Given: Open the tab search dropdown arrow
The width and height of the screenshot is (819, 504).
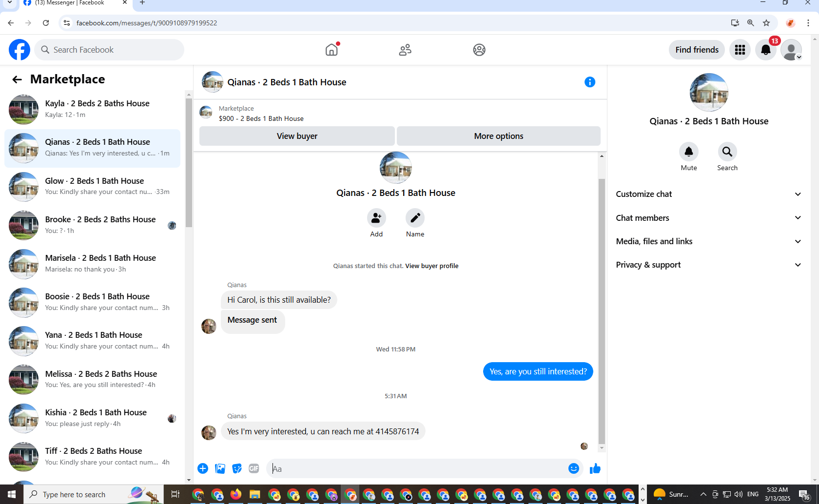Looking at the screenshot, I should [x=9, y=3].
